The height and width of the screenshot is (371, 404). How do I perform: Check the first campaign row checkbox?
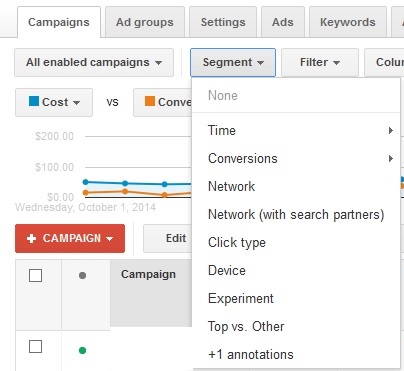point(35,346)
